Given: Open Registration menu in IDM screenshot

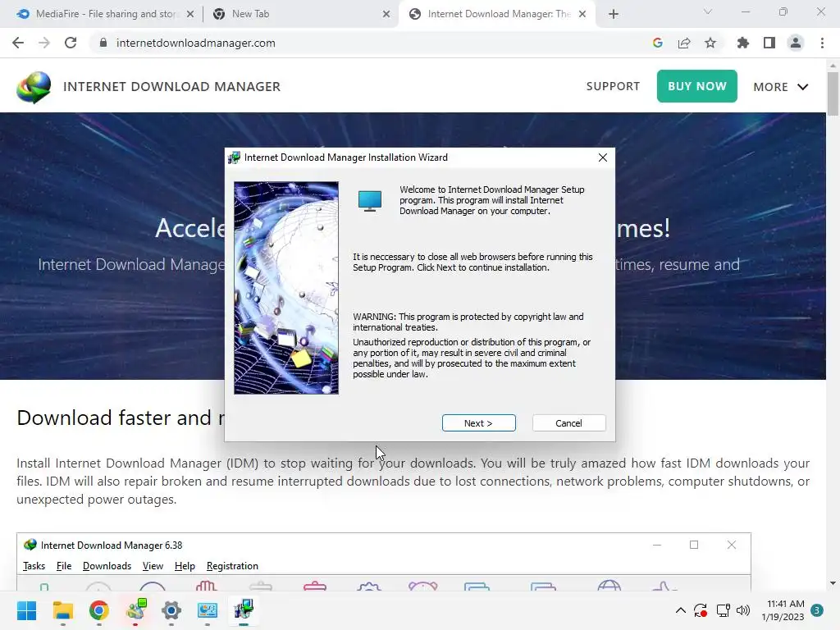Looking at the screenshot, I should [232, 566].
